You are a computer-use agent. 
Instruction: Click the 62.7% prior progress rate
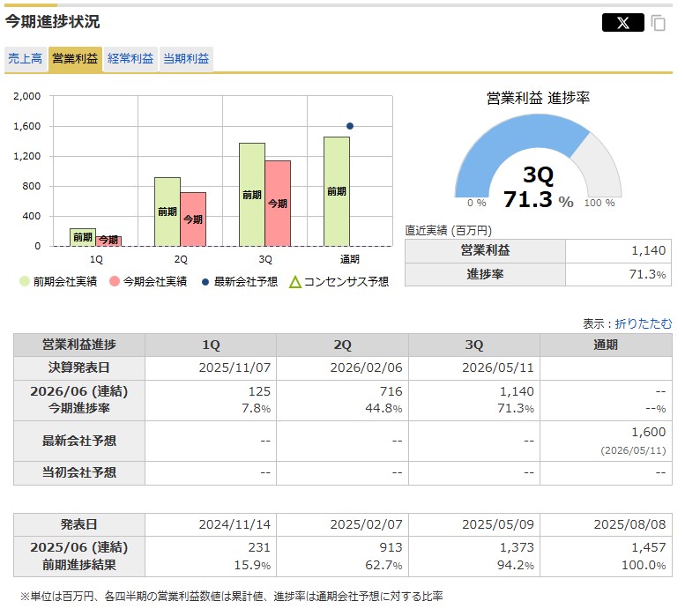click(x=383, y=566)
